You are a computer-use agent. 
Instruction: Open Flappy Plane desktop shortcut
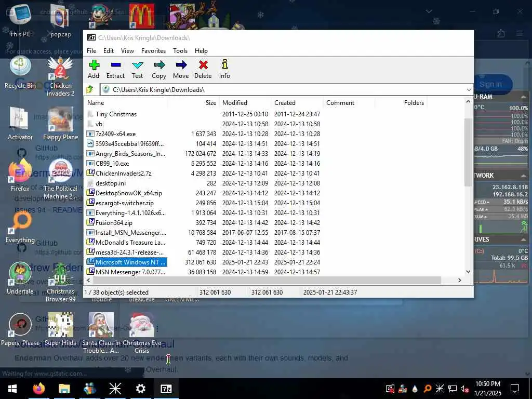click(x=60, y=124)
